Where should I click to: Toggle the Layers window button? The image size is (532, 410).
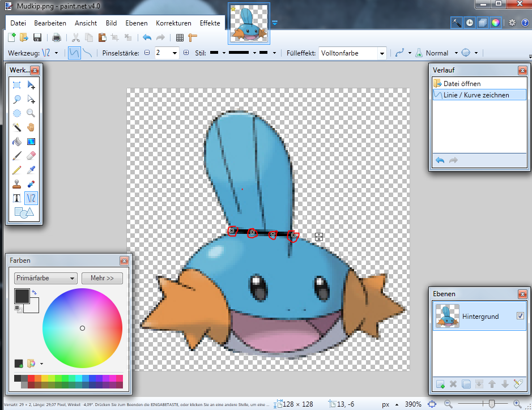tap(483, 23)
